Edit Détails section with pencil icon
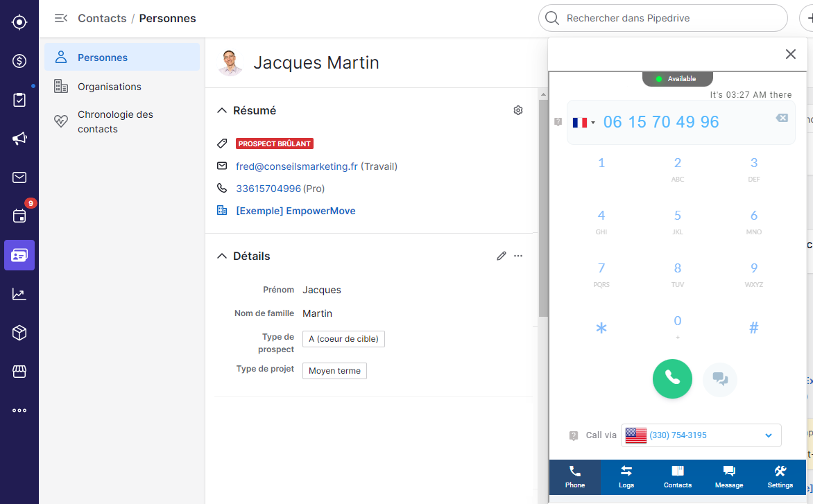Image resolution: width=813 pixels, height=504 pixels. pyautogui.click(x=502, y=256)
